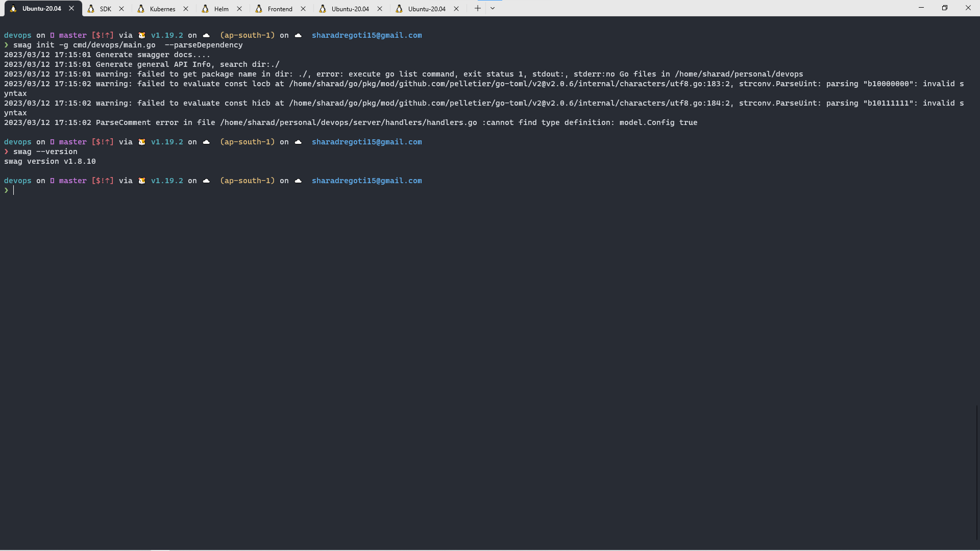This screenshot has height=551, width=980.
Task: Click the master branch label in prompt
Action: 72,35
